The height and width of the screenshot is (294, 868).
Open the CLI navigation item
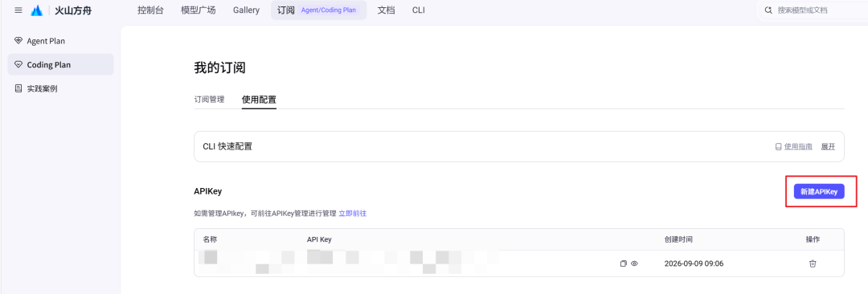click(x=419, y=10)
